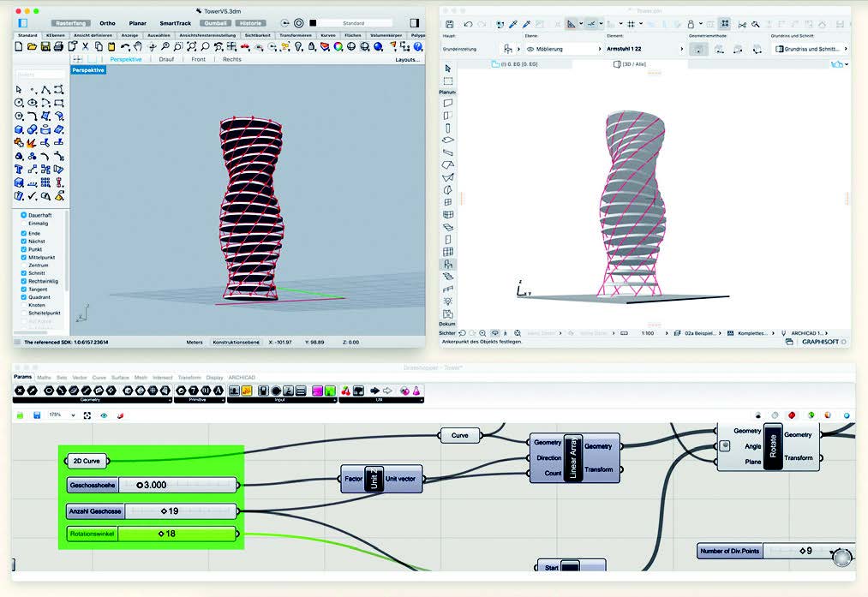Click the eyedropper Pick Up Parameters icon in ARCHICAD
This screenshot has width=868, height=597.
pyautogui.click(x=514, y=23)
